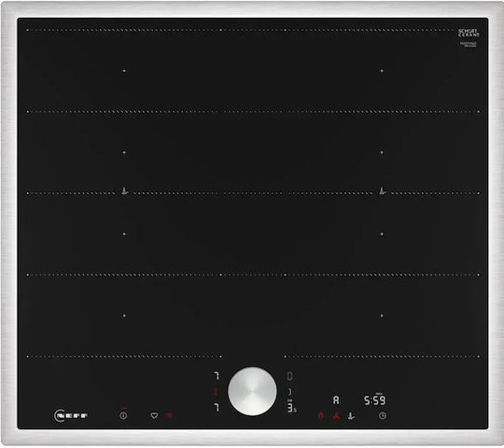Select the upper-right zone display showing 0
This screenshot has width=504, height=448.
[289, 376]
